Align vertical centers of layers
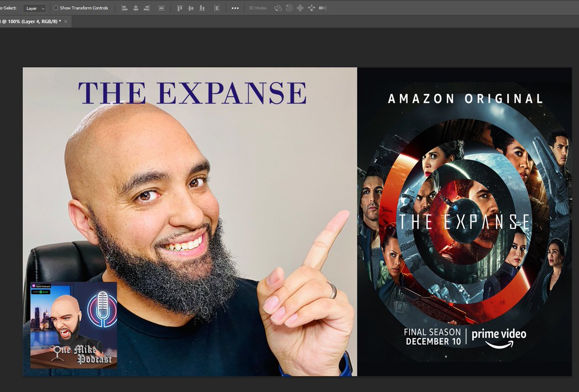The width and height of the screenshot is (579, 392). point(191,8)
